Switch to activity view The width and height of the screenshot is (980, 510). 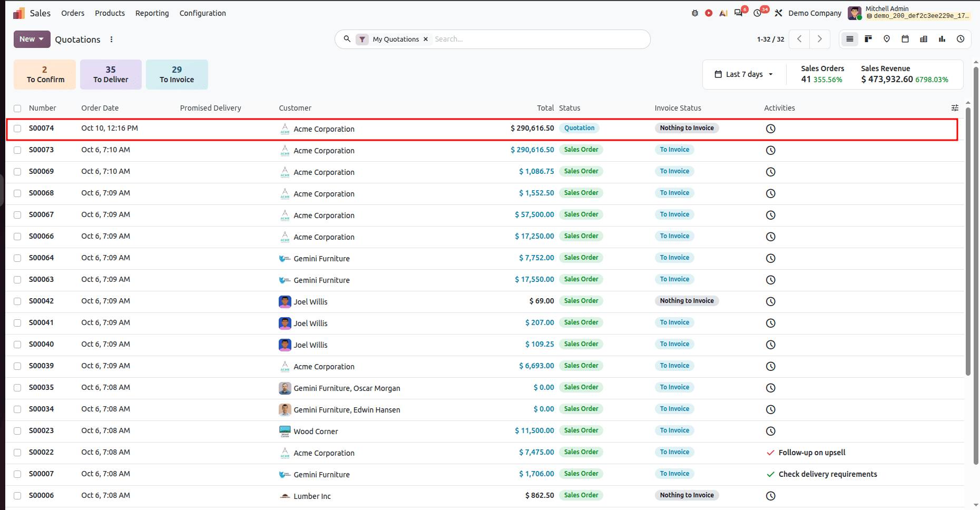pyautogui.click(x=961, y=39)
